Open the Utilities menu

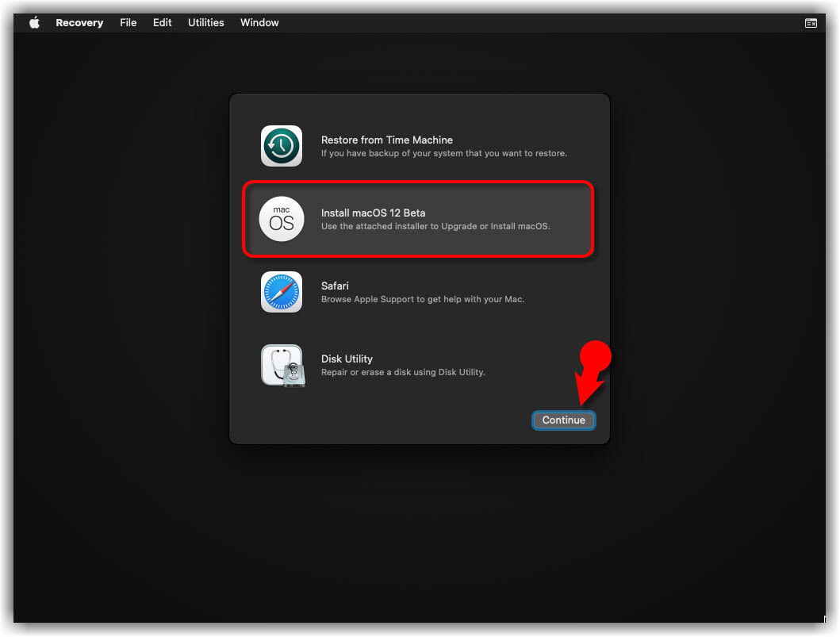click(205, 22)
